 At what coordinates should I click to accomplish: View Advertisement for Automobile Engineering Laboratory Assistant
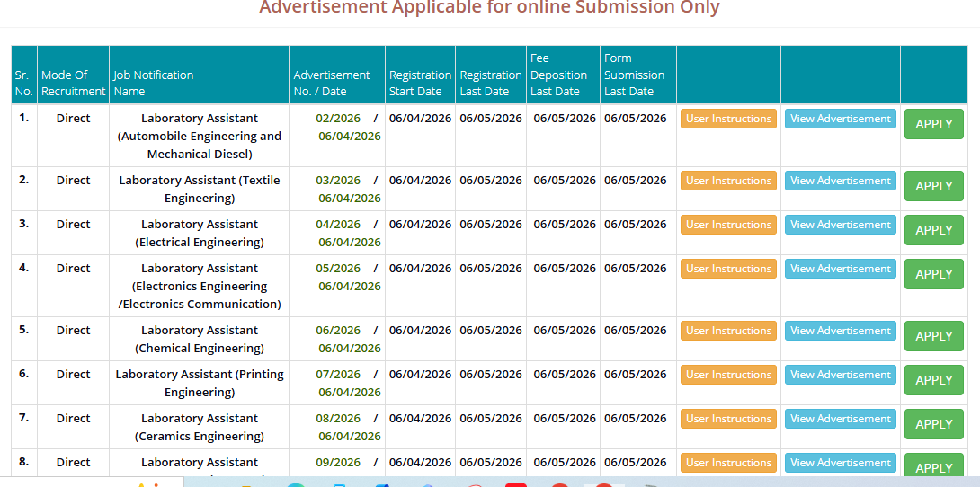(840, 119)
